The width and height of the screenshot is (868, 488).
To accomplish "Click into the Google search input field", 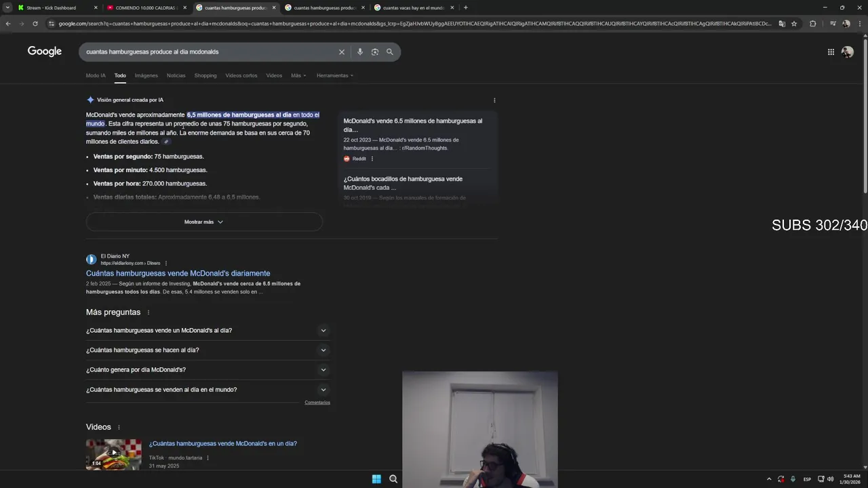I will (x=210, y=52).
